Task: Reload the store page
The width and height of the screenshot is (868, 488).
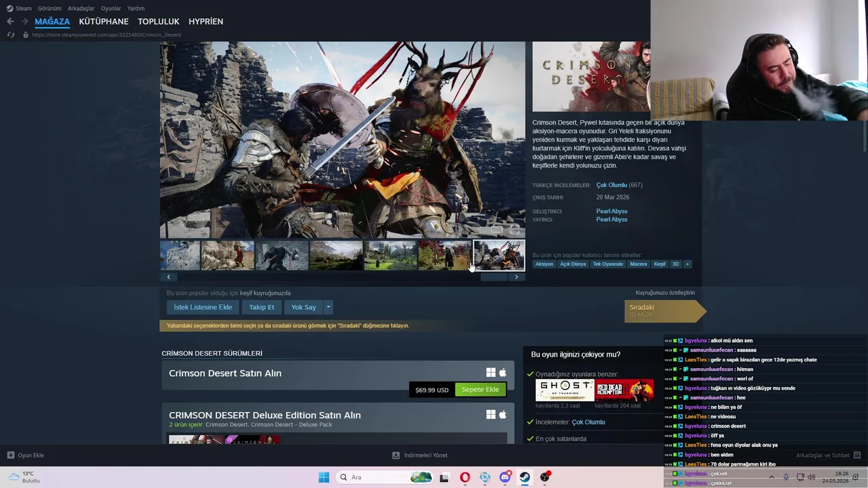Action: point(10,35)
